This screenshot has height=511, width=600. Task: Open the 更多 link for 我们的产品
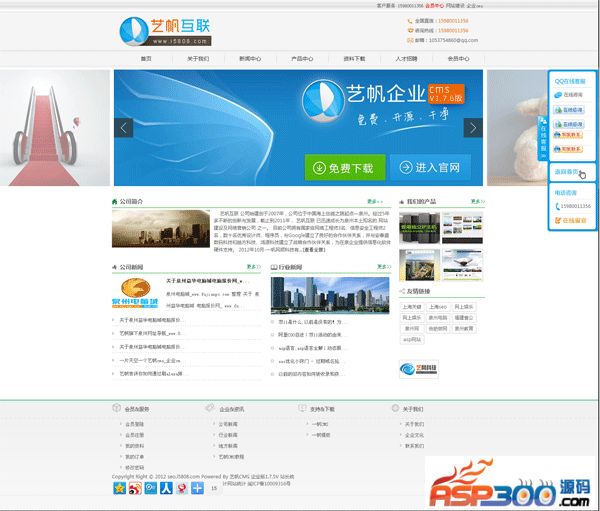click(478, 201)
